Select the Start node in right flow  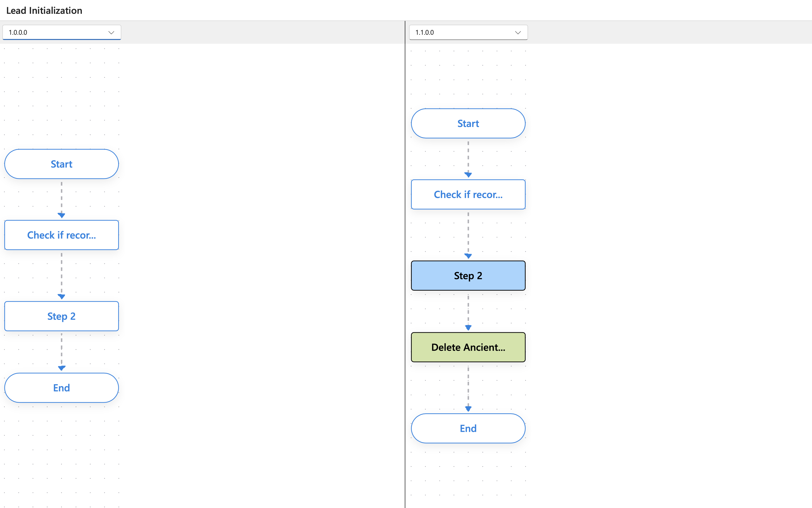[x=468, y=123]
